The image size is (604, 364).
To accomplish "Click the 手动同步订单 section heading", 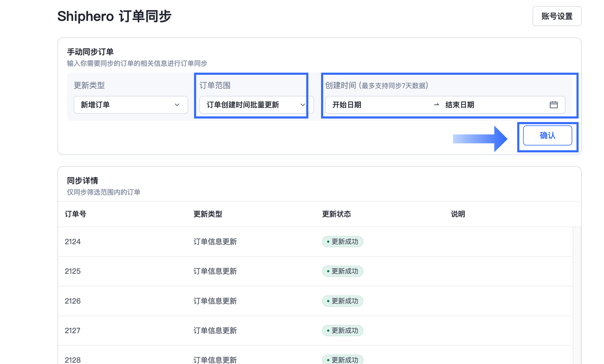I will (90, 52).
